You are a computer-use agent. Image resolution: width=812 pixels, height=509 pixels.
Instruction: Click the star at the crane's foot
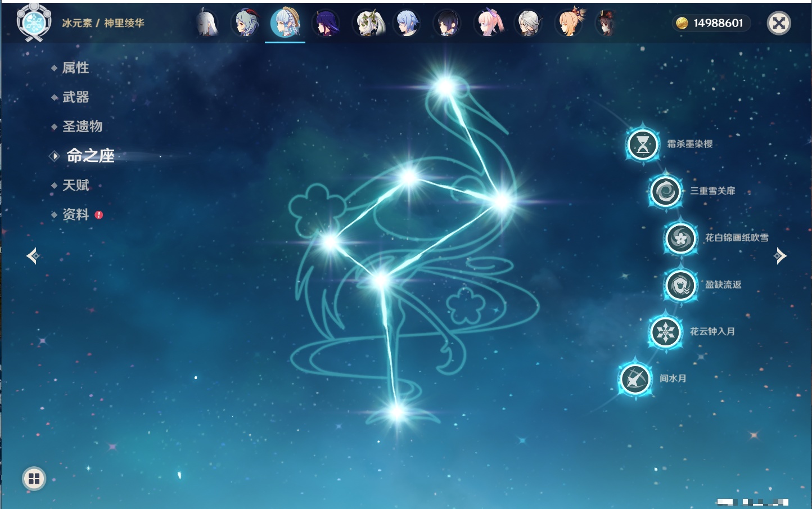pos(396,412)
